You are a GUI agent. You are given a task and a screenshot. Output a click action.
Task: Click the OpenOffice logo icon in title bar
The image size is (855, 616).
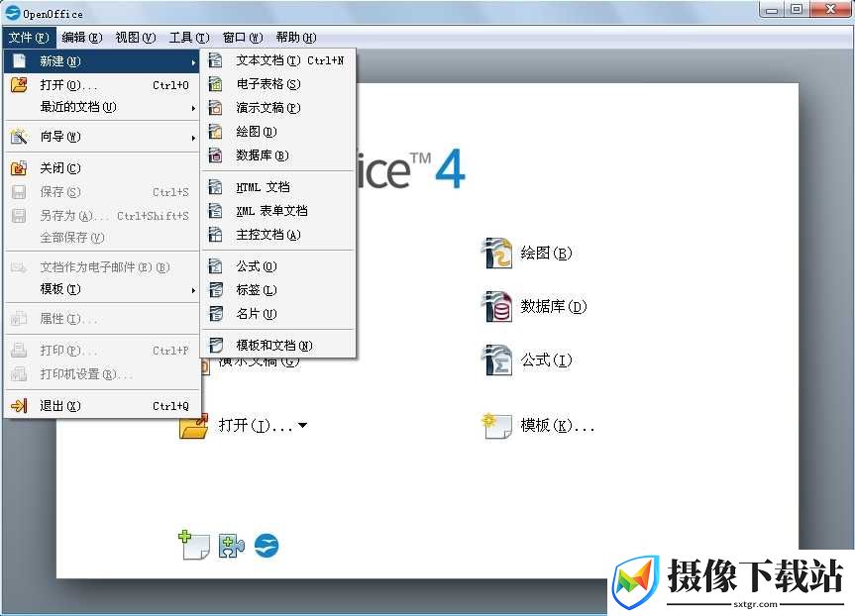(12, 13)
